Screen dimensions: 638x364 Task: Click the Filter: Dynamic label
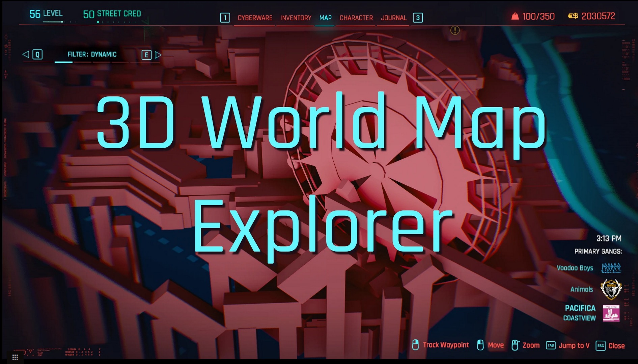pyautogui.click(x=92, y=54)
